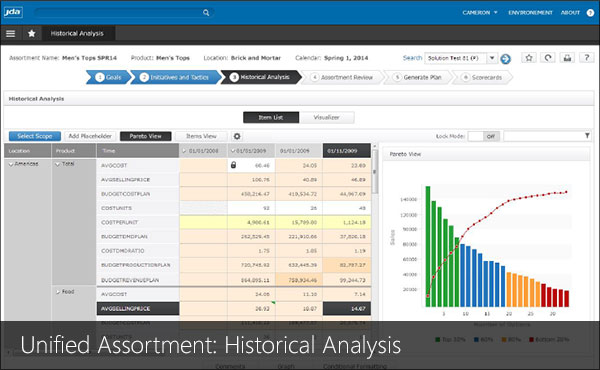Click the JDA logo in the header
600x370 pixels.
coord(13,12)
